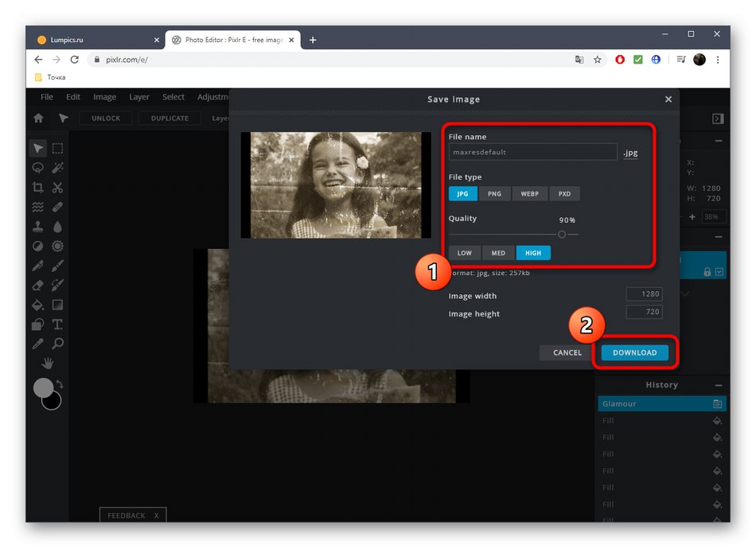Choose WEBP file type

pos(529,194)
